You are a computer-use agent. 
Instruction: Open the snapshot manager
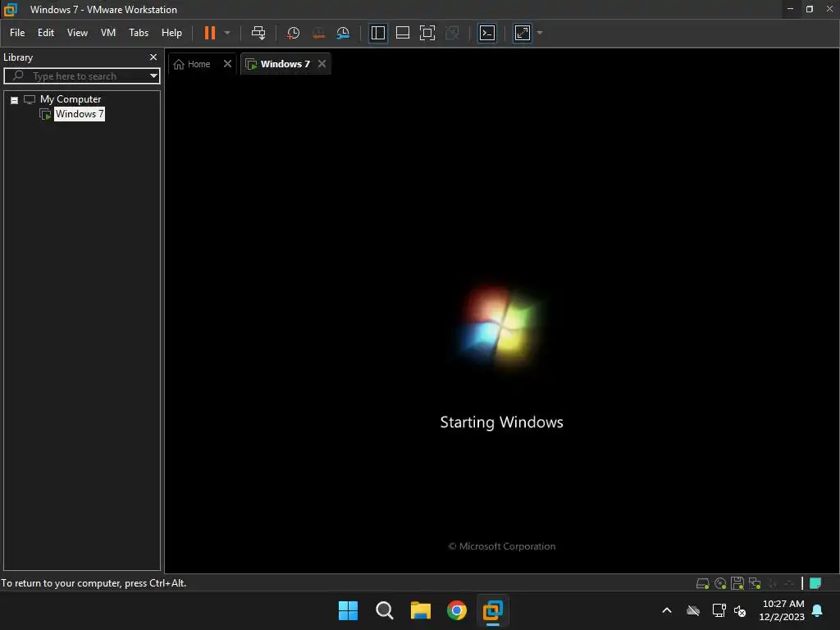click(343, 33)
